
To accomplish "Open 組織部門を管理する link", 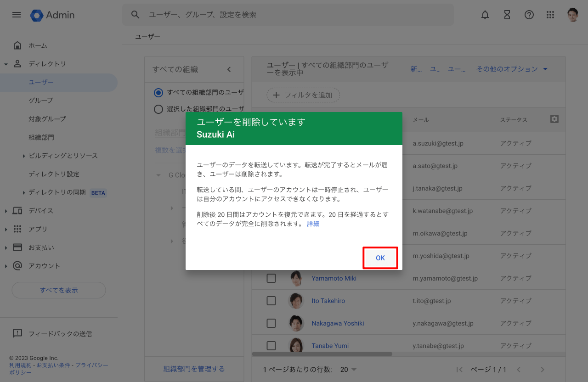I will (x=194, y=369).
